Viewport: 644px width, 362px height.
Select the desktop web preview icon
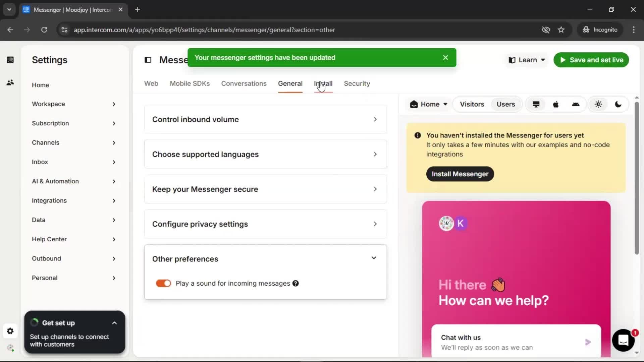click(536, 104)
